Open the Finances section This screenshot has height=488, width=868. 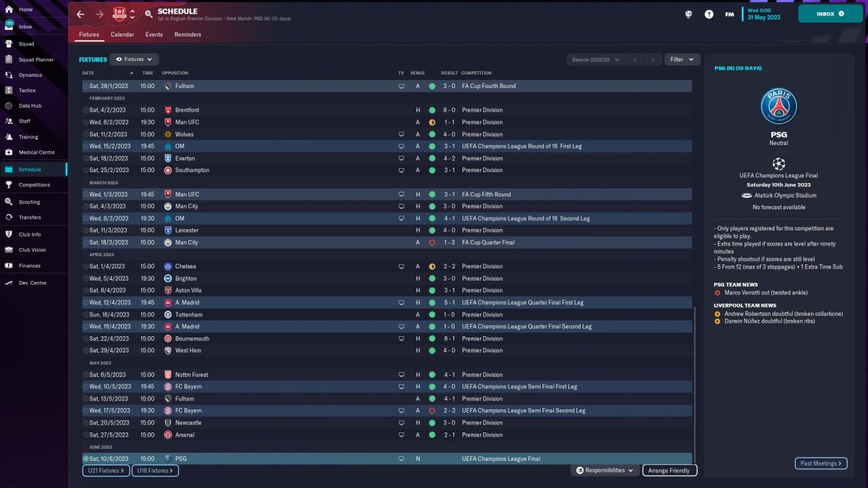(x=29, y=266)
